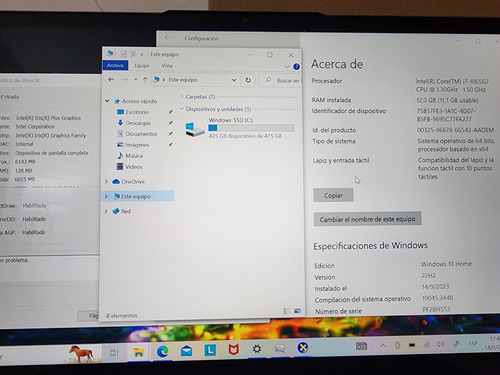Go back in the Configuración window
The height and width of the screenshot is (375, 500).
167,38
